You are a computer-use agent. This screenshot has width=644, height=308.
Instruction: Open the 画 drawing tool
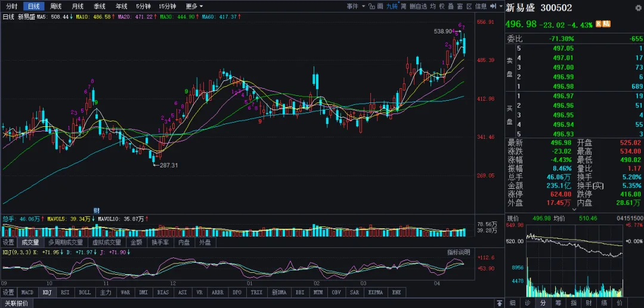pyautogui.click(x=380, y=6)
